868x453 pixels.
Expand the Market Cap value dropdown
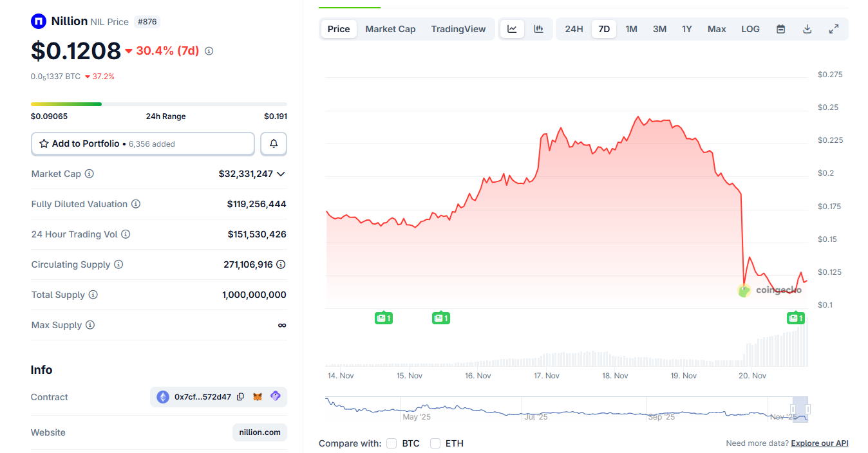(281, 173)
